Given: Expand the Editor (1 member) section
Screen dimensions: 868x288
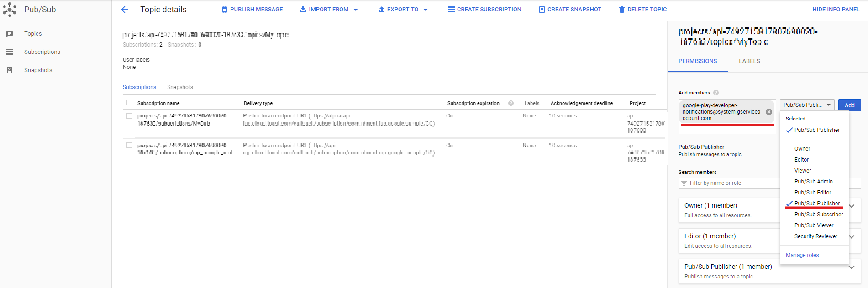Looking at the screenshot, I should (852, 236).
